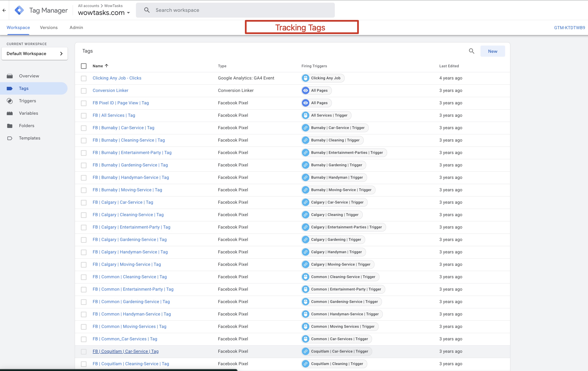Open the Folders sidebar icon
The width and height of the screenshot is (588, 371).
coord(10,126)
